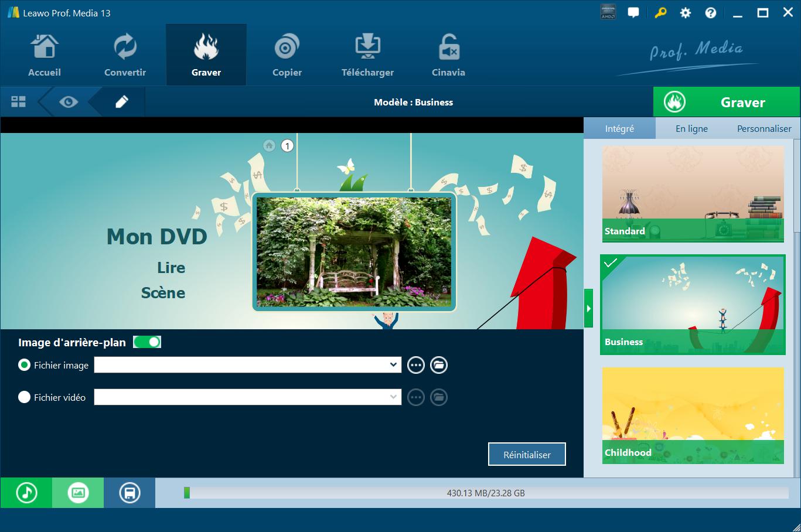Choose the Standard menu template

click(x=693, y=193)
